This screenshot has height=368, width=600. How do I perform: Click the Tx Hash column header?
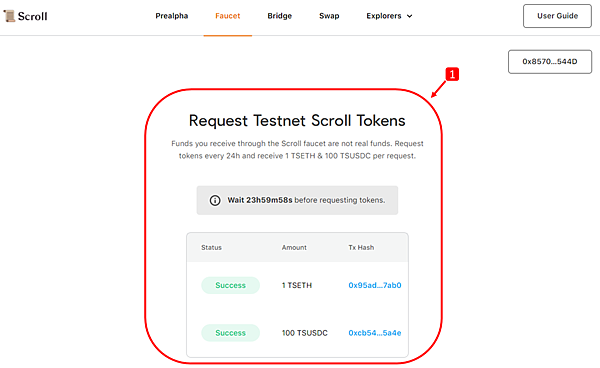click(x=361, y=248)
